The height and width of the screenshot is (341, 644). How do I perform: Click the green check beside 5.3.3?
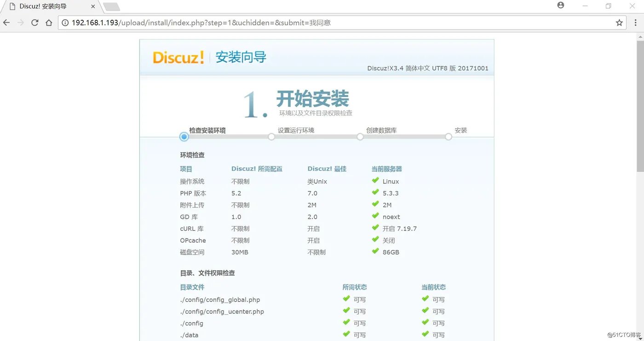point(375,193)
